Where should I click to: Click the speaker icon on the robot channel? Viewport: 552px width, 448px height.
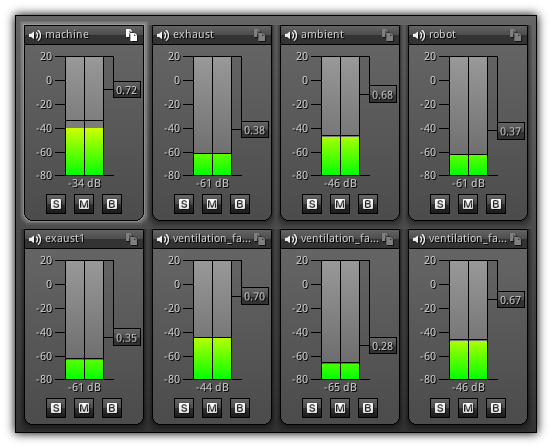point(419,35)
